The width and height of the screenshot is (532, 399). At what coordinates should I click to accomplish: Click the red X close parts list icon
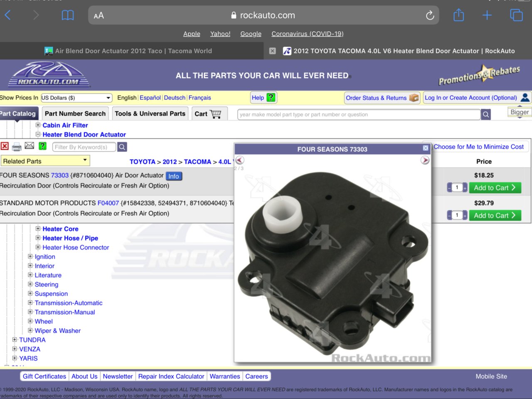point(5,146)
